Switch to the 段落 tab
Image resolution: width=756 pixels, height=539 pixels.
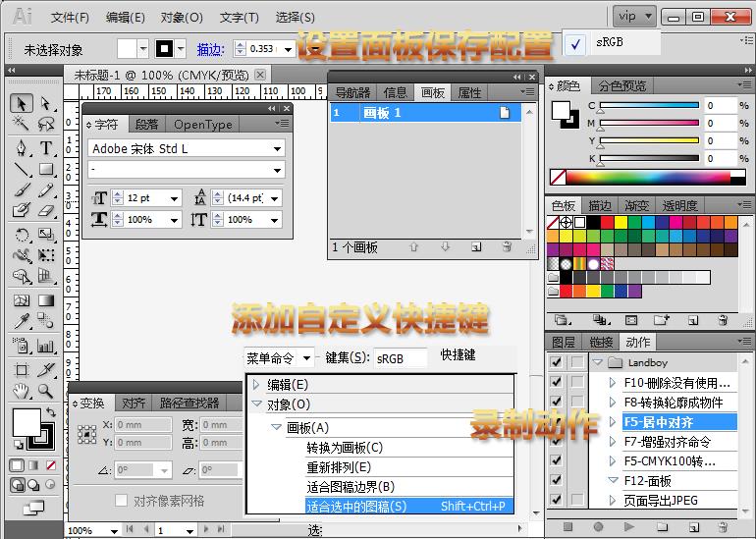[146, 125]
